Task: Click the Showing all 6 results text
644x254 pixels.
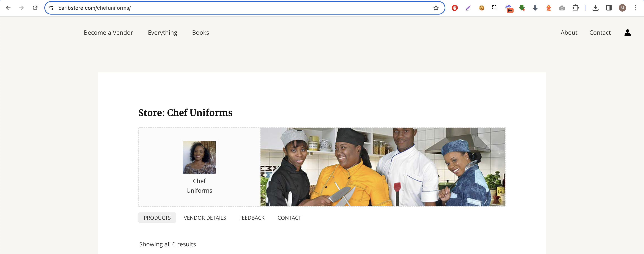Action: click(x=168, y=244)
